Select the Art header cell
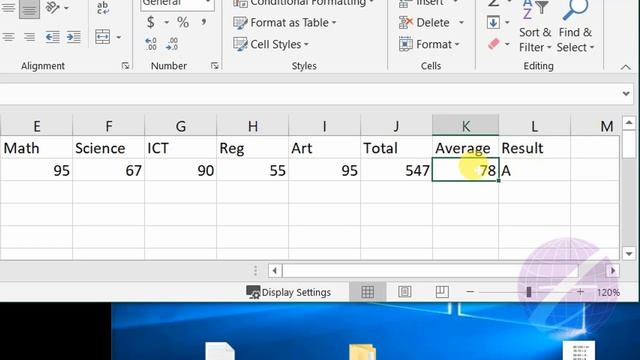Image resolution: width=640 pixels, height=360 pixels. click(x=324, y=148)
